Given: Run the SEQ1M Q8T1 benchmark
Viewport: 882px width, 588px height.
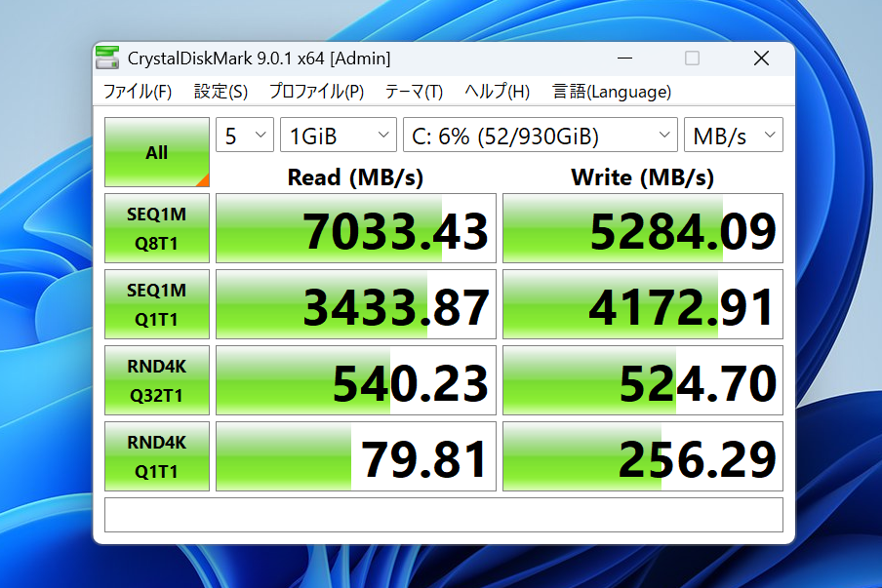Looking at the screenshot, I should tap(156, 228).
